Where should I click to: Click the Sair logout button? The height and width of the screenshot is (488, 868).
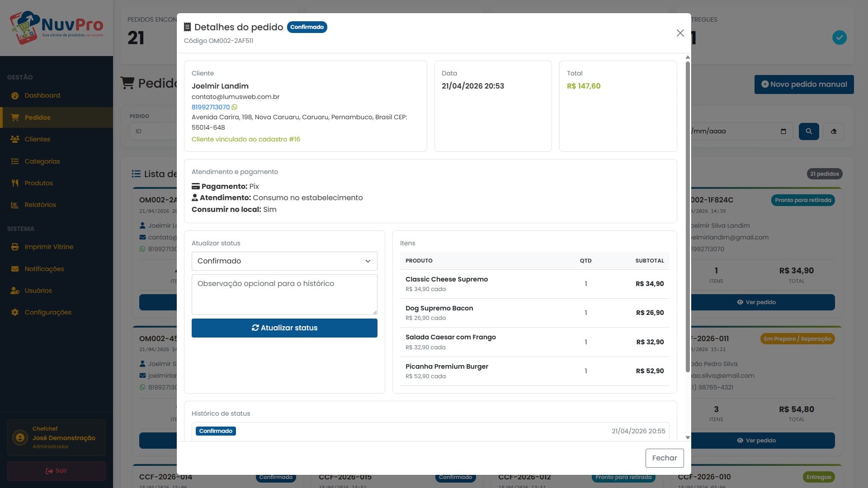57,471
